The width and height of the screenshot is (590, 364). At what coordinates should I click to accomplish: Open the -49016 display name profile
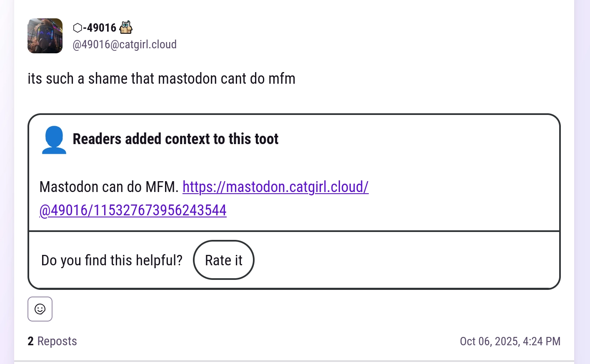pyautogui.click(x=100, y=28)
